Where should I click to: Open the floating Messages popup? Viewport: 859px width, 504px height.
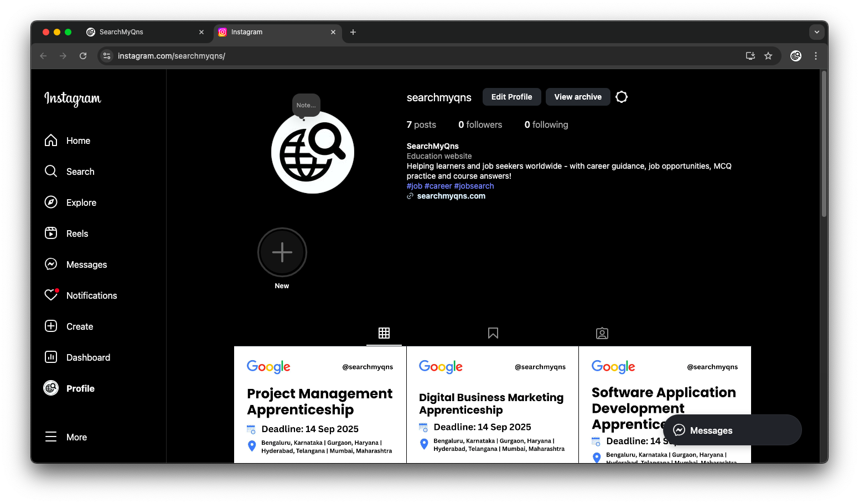click(x=732, y=430)
